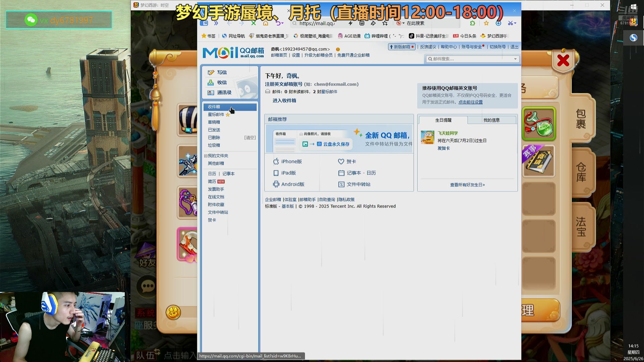644x362 pixels.
Task: Select 已发送 sent folder
Action: tap(214, 130)
